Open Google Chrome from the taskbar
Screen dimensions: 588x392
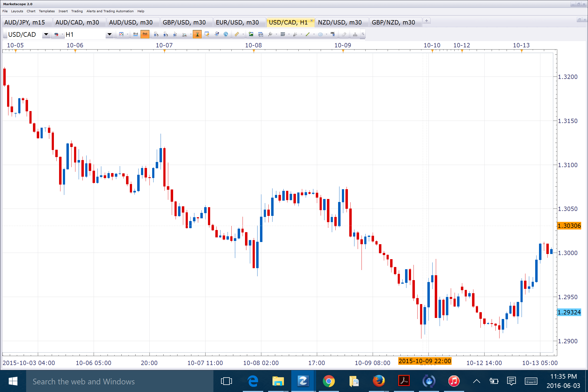(329, 381)
